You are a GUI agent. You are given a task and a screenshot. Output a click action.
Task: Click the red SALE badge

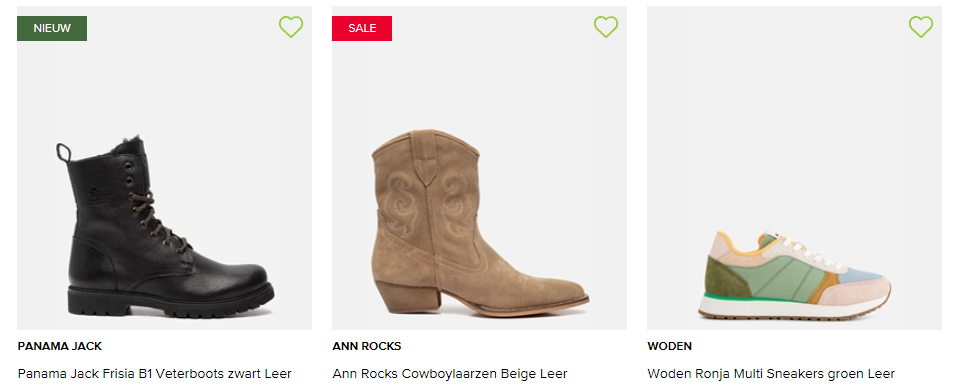[361, 28]
